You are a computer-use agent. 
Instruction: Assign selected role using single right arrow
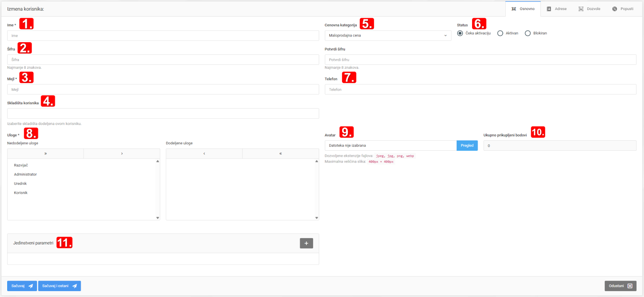click(x=122, y=154)
